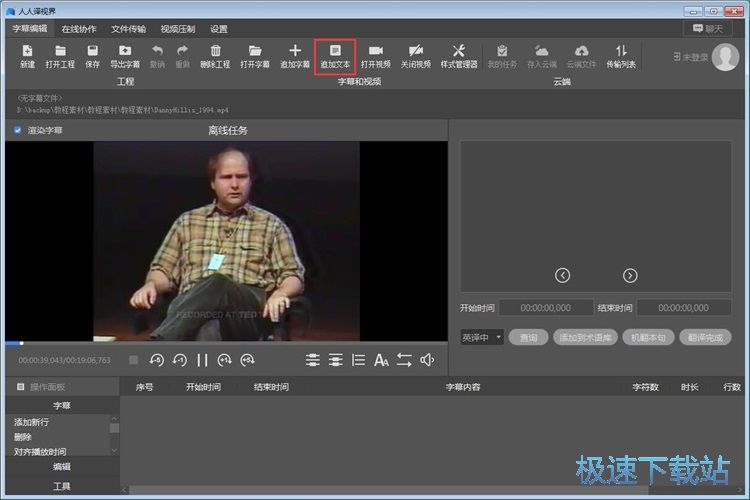Click the 关闭视频 (close video) icon

(x=414, y=56)
